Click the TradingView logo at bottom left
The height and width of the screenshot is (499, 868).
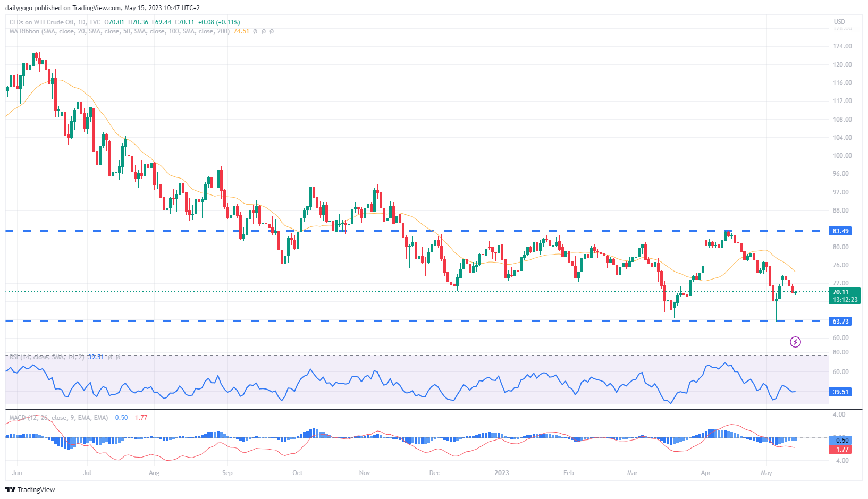pyautogui.click(x=30, y=489)
